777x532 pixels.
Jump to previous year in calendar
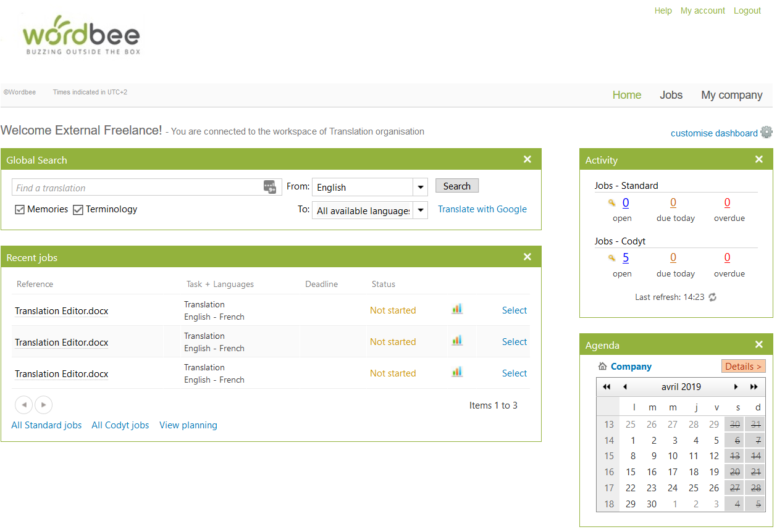(x=606, y=387)
